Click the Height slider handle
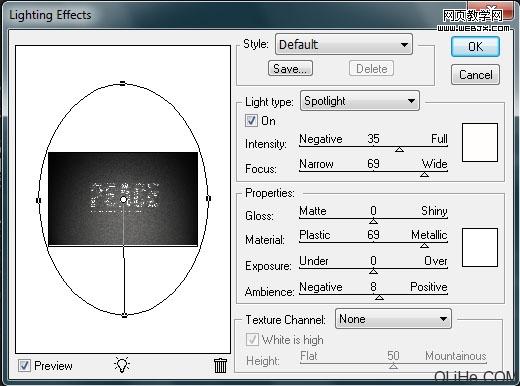Screen dimensions: 520x386 pos(393,366)
